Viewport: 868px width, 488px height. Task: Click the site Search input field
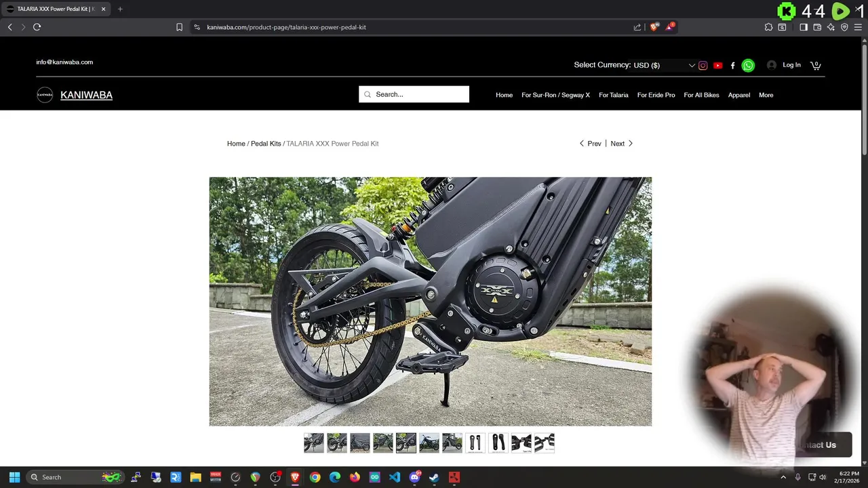pyautogui.click(x=414, y=94)
